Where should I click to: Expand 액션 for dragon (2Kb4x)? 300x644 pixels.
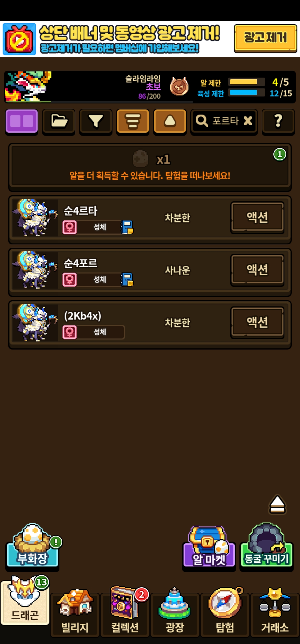click(x=257, y=323)
